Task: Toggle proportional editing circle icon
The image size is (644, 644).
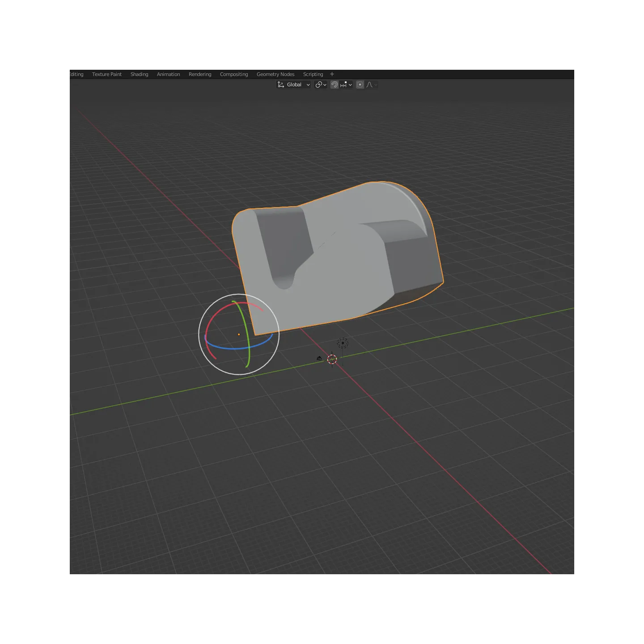Action: (360, 85)
